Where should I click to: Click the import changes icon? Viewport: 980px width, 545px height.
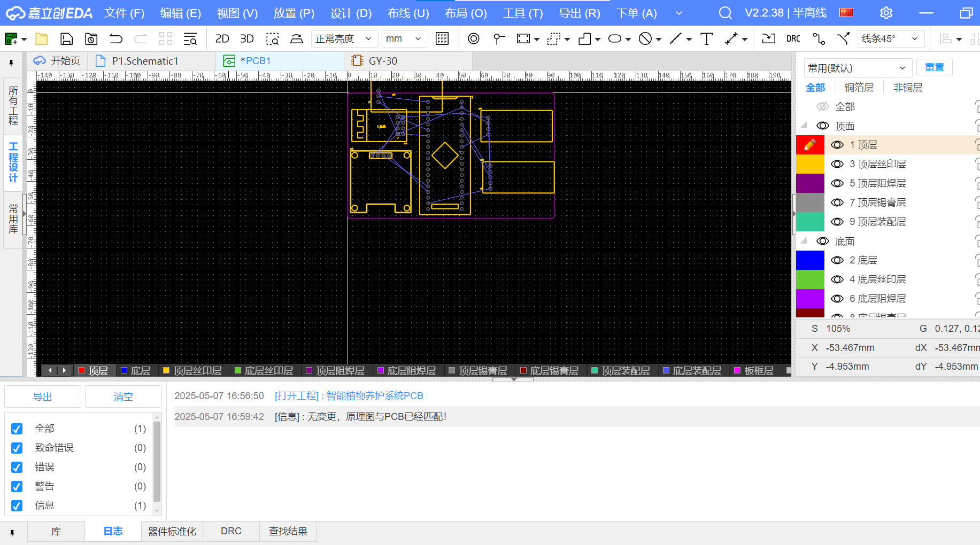pyautogui.click(x=768, y=38)
